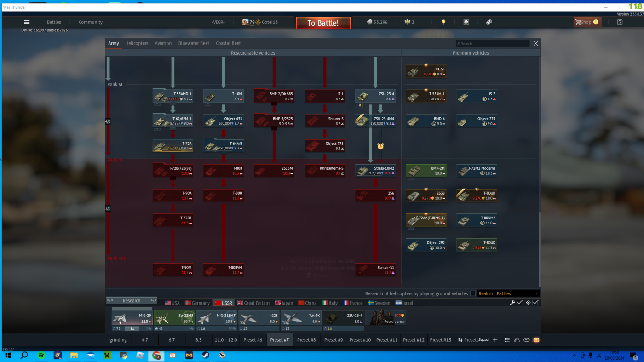The height and width of the screenshot is (362, 644).
Task: Select the T-80BVM tank entry
Action: [x=224, y=270]
